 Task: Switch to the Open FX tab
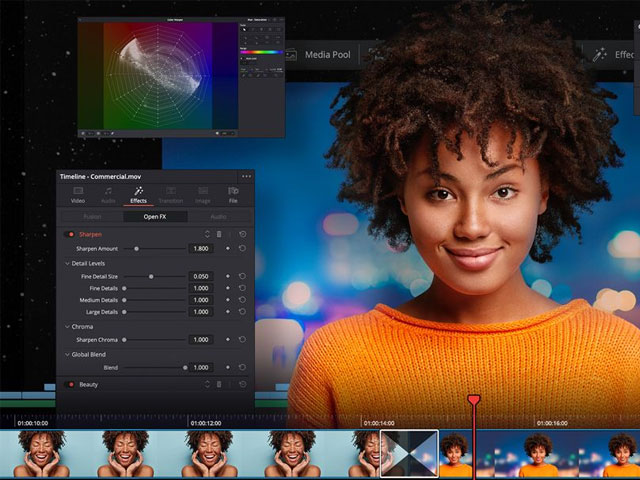point(155,216)
